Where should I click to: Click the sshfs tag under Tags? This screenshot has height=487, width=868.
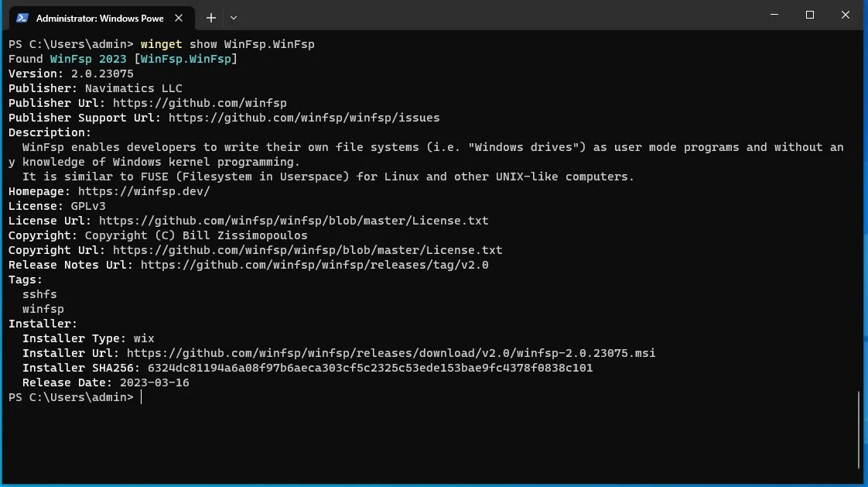click(x=39, y=293)
